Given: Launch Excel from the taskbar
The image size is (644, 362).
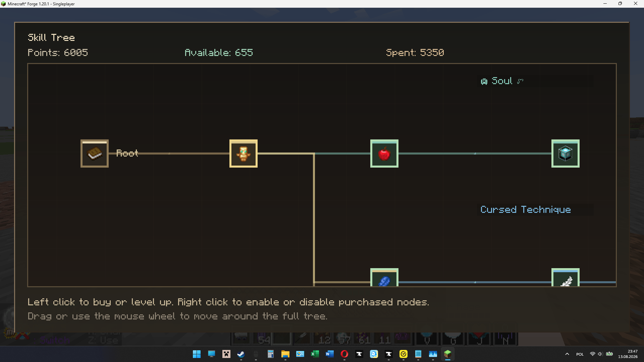Looking at the screenshot, I should (315, 354).
